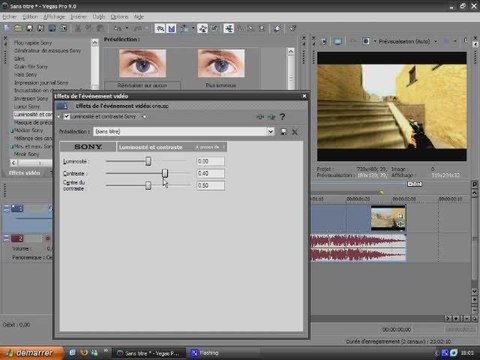
Task: Select Flou rapide Sony effect
Action: [33, 43]
